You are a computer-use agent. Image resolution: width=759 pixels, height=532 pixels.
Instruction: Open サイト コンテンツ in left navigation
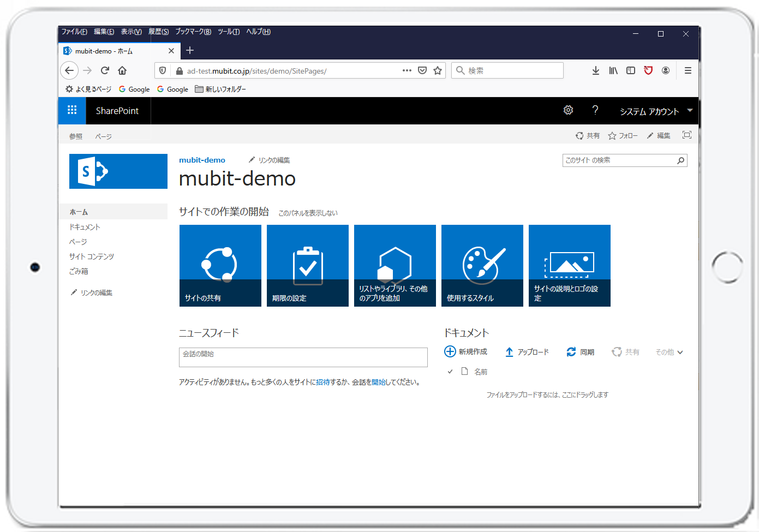pyautogui.click(x=92, y=256)
